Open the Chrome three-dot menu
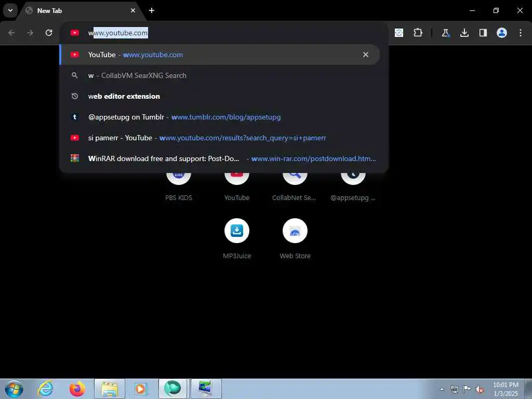The width and height of the screenshot is (532, 399). point(521,33)
